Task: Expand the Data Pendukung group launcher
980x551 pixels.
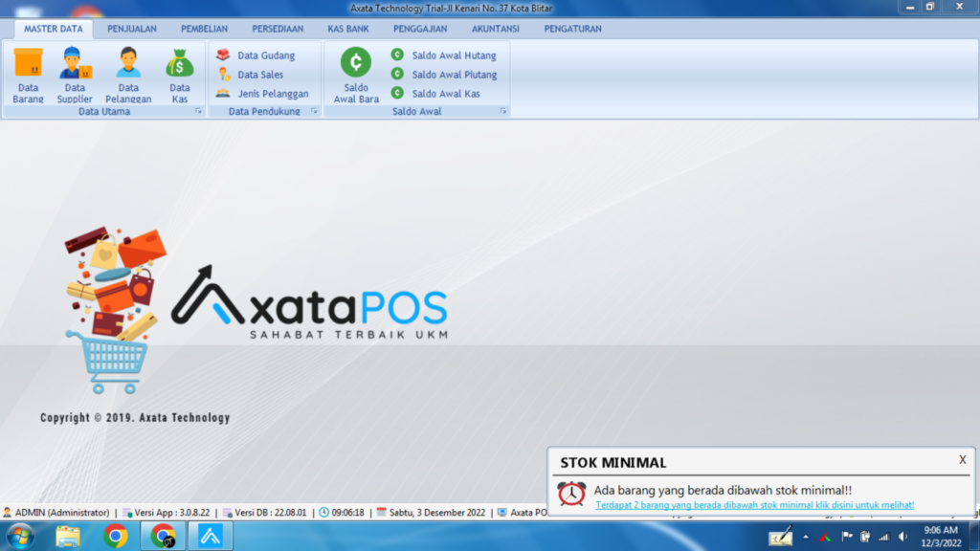Action: [x=314, y=111]
